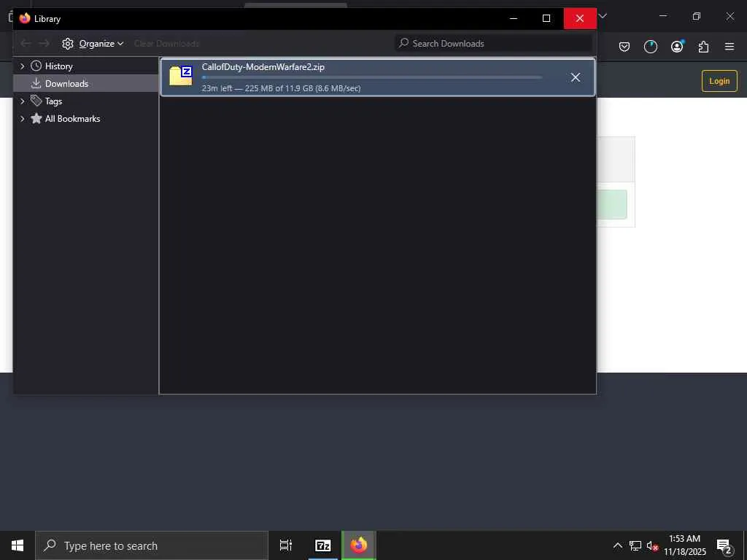Close the Library window
747x560 pixels.
[580, 18]
